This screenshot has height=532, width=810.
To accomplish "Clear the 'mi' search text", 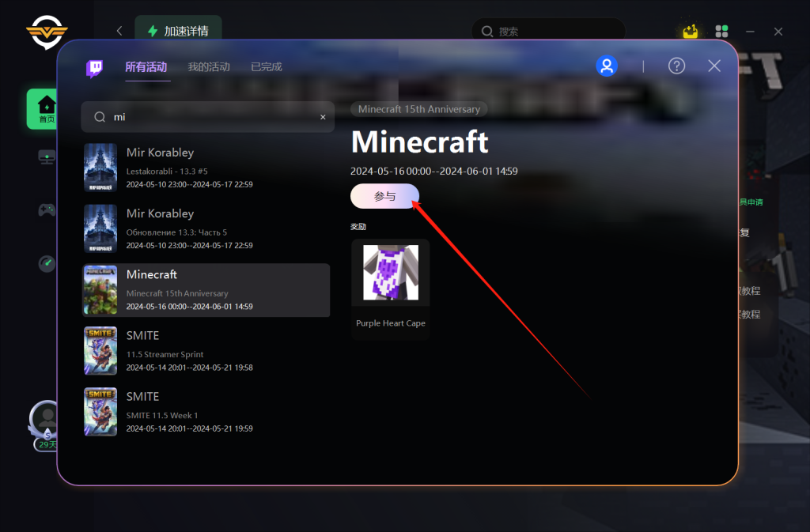I will 323,117.
